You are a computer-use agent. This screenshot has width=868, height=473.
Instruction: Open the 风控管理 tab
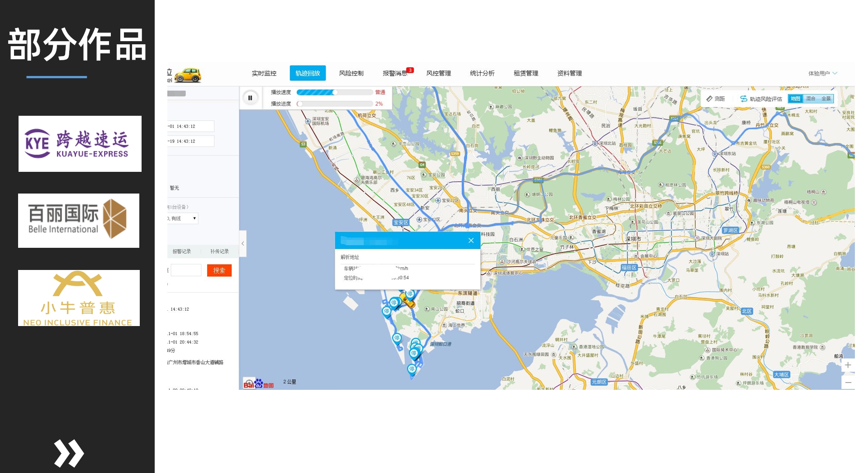[x=438, y=73]
